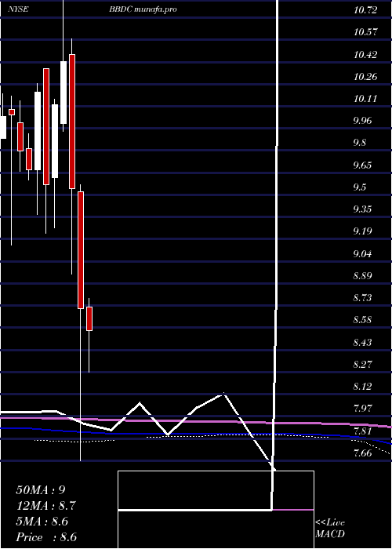Viewport: 392px width, 549px height.
Task: Click the 10.26 price axis label
Action: tap(365, 76)
